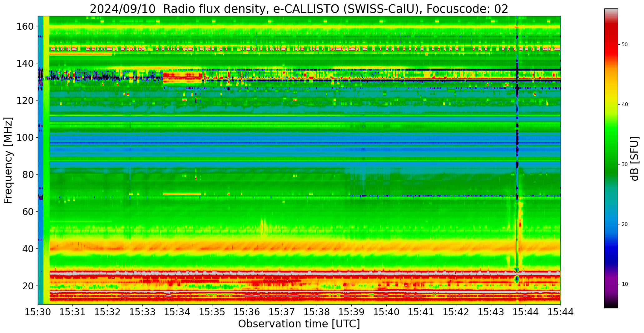Click the 20 MHz frequency tick label
This screenshot has width=644, height=333.
pyautogui.click(x=28, y=286)
